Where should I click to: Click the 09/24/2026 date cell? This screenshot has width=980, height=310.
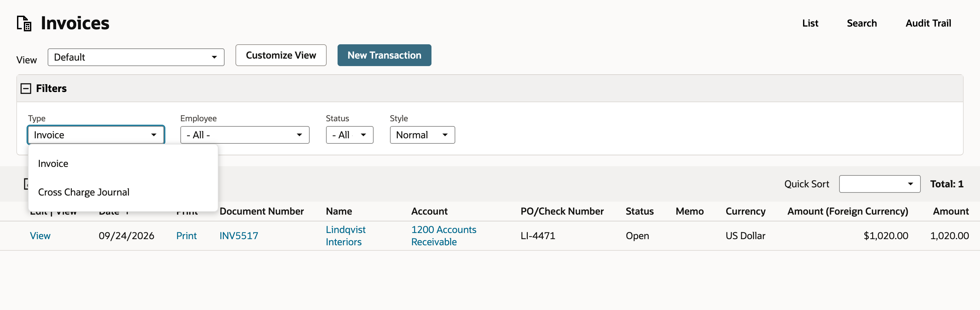click(x=126, y=236)
